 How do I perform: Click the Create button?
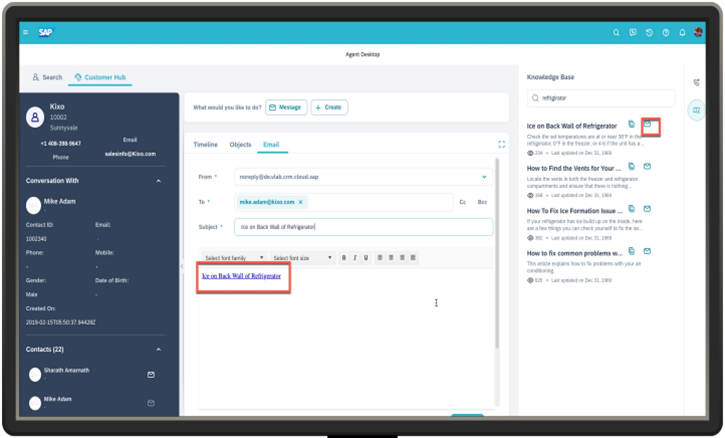tap(329, 107)
